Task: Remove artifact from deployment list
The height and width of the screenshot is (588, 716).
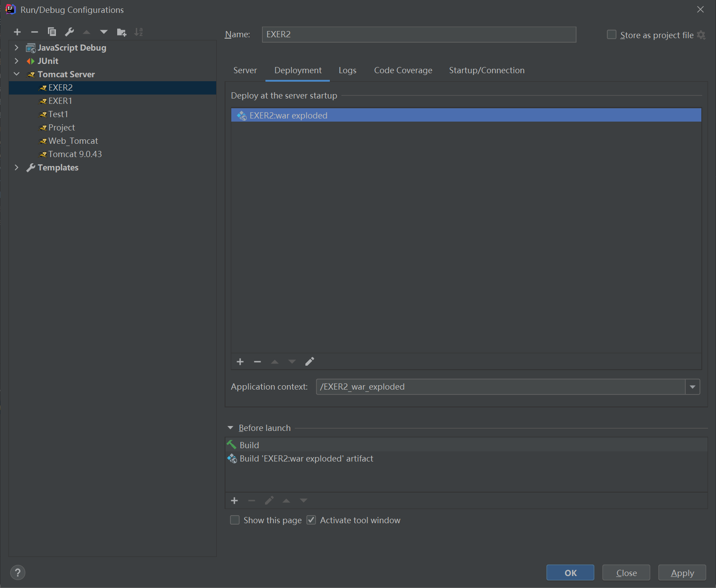Action: pos(257,362)
